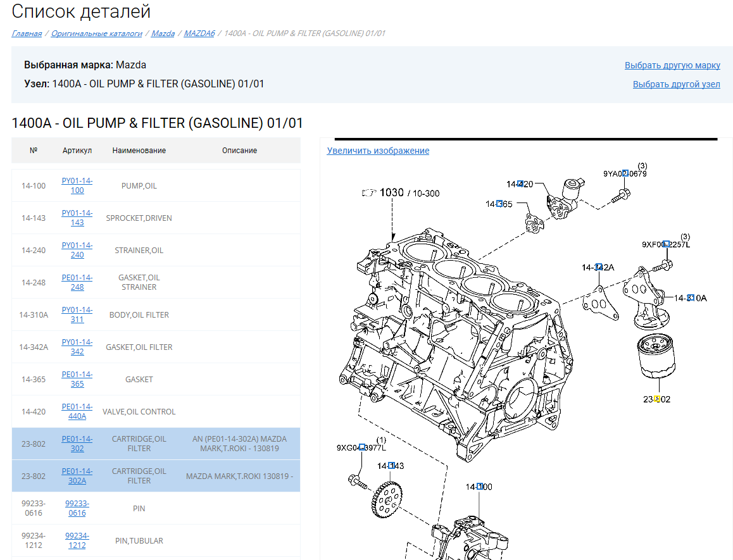Open part number PE01-14-365

click(x=77, y=379)
